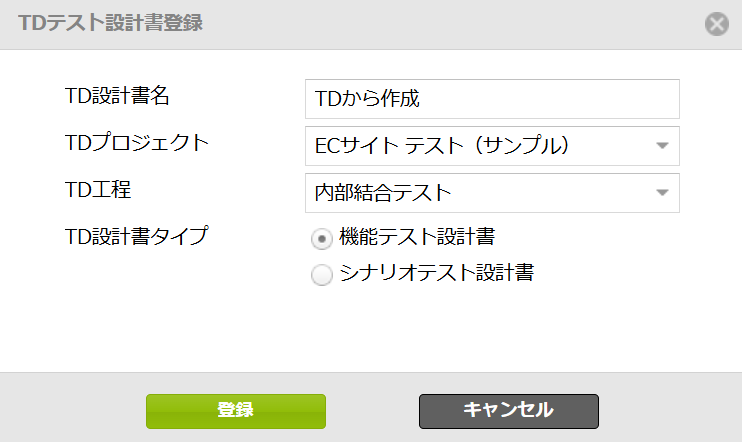Click the ECサイト テスト（サンプル） project value
The image size is (742, 442).
click(x=442, y=146)
